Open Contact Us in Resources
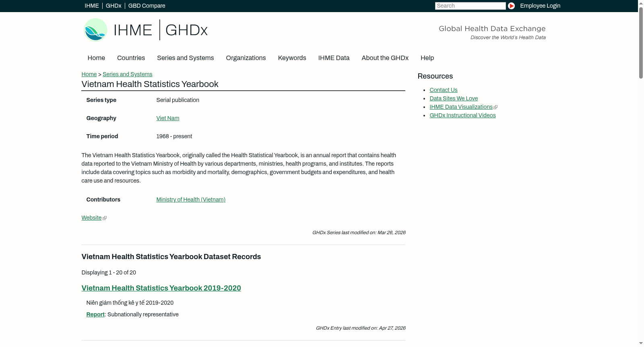644x347 pixels. click(443, 90)
